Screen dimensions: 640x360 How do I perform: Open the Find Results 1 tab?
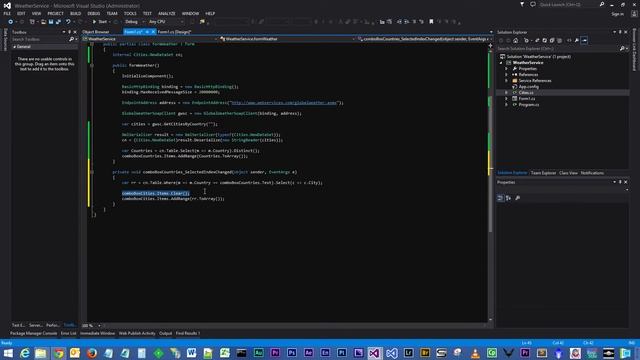[x=188, y=333]
